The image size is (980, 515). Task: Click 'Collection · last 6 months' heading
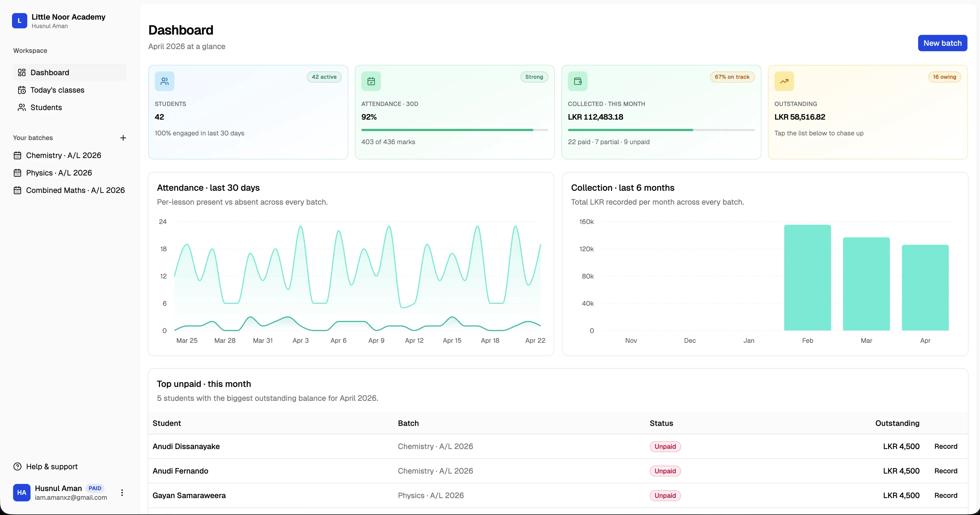pyautogui.click(x=622, y=188)
